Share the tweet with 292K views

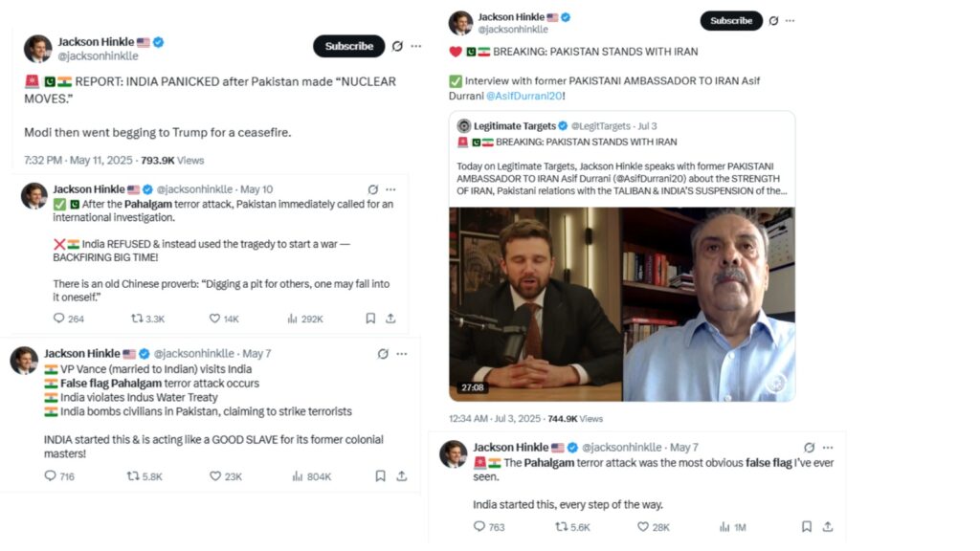tap(390, 319)
